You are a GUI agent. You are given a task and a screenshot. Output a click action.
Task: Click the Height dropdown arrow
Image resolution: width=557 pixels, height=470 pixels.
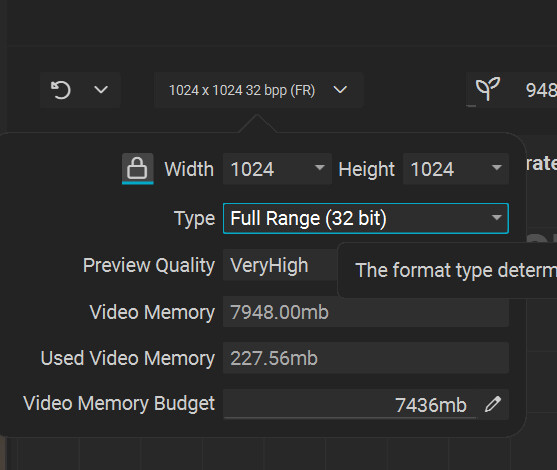[497, 167]
